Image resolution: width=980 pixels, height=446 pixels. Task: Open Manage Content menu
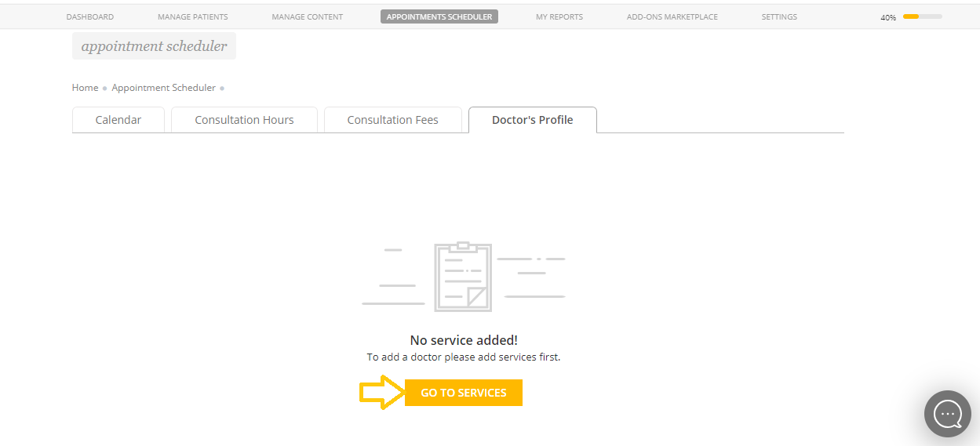pos(308,16)
